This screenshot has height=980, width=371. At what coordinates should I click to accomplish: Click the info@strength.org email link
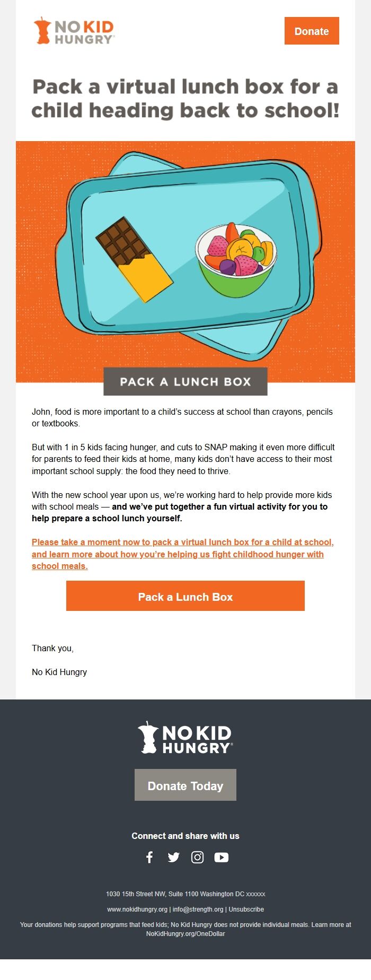tap(198, 909)
